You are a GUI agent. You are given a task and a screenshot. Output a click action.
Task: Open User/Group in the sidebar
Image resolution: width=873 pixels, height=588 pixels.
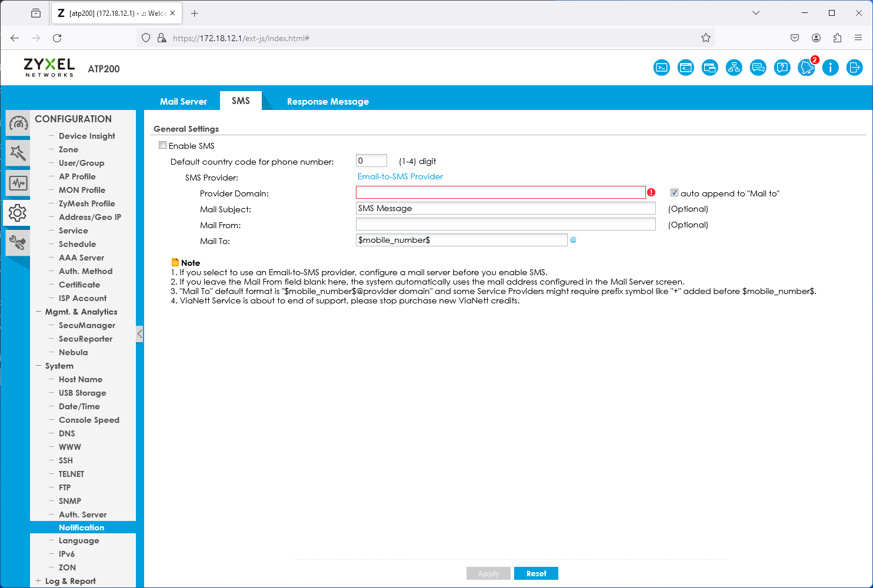(x=82, y=163)
